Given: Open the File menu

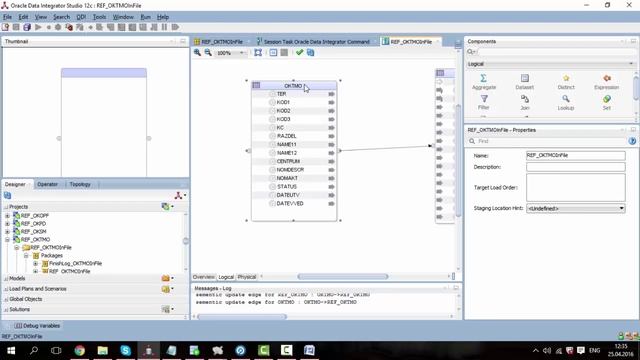Looking at the screenshot, I should [7, 17].
